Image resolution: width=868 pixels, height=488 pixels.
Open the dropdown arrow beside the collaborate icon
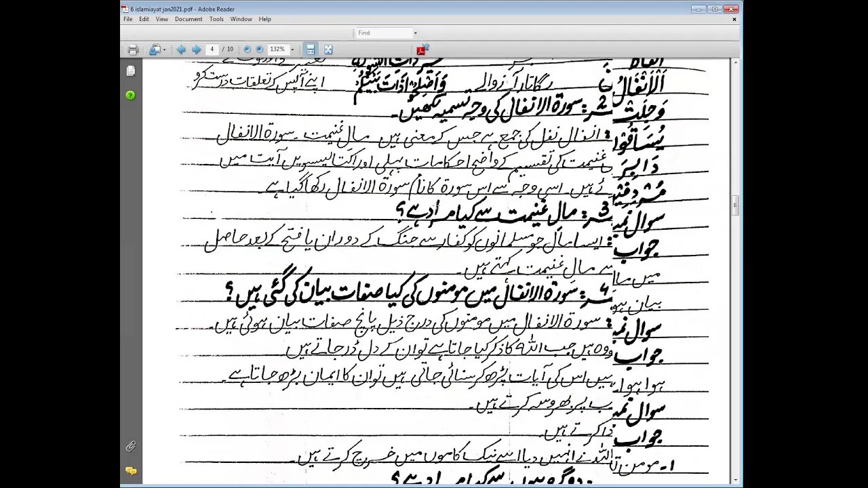[x=164, y=49]
